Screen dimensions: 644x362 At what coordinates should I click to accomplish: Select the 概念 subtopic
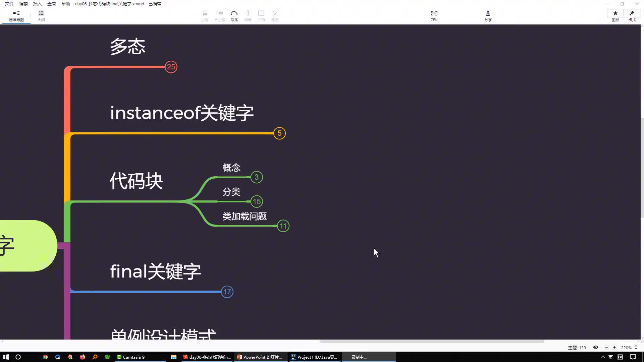pos(231,167)
